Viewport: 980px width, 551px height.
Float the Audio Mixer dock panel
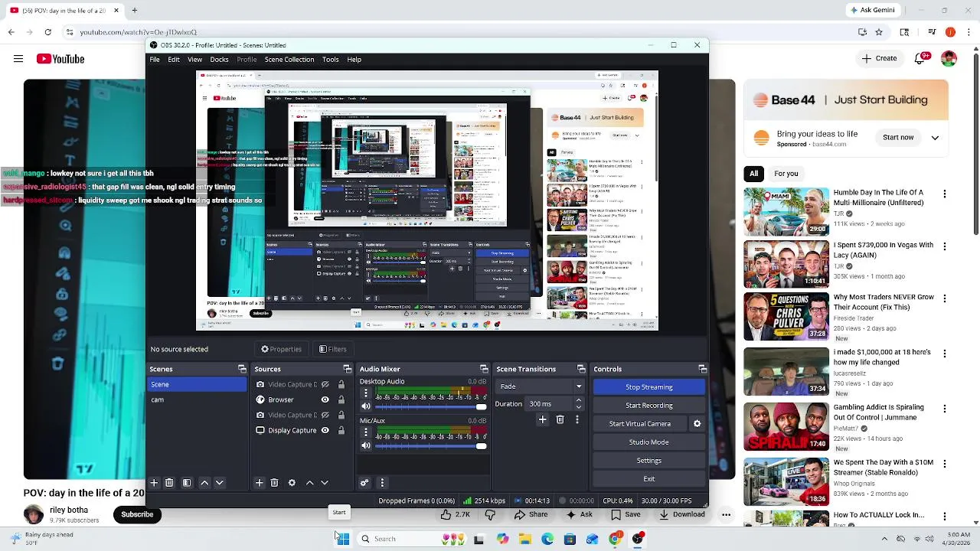pyautogui.click(x=484, y=369)
